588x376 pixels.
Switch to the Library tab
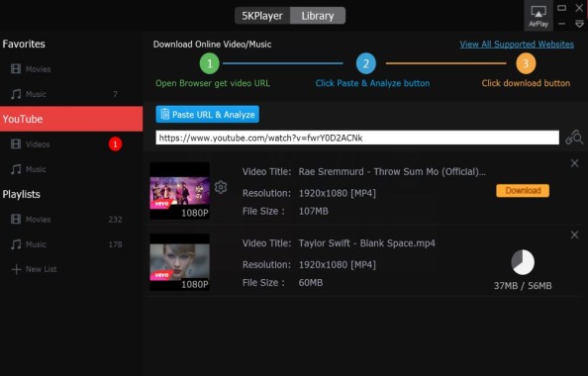[x=318, y=16]
